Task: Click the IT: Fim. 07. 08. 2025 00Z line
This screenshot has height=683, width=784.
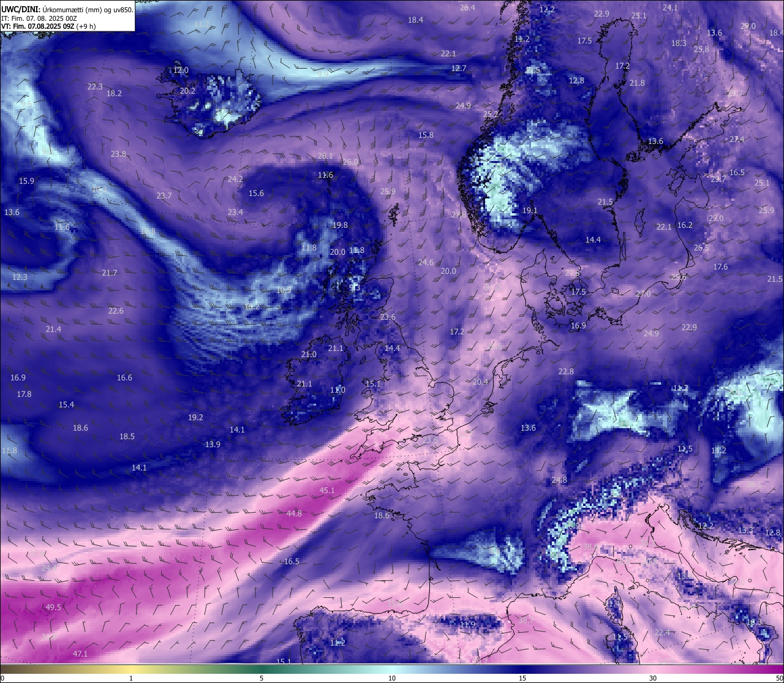Action: (x=39, y=18)
